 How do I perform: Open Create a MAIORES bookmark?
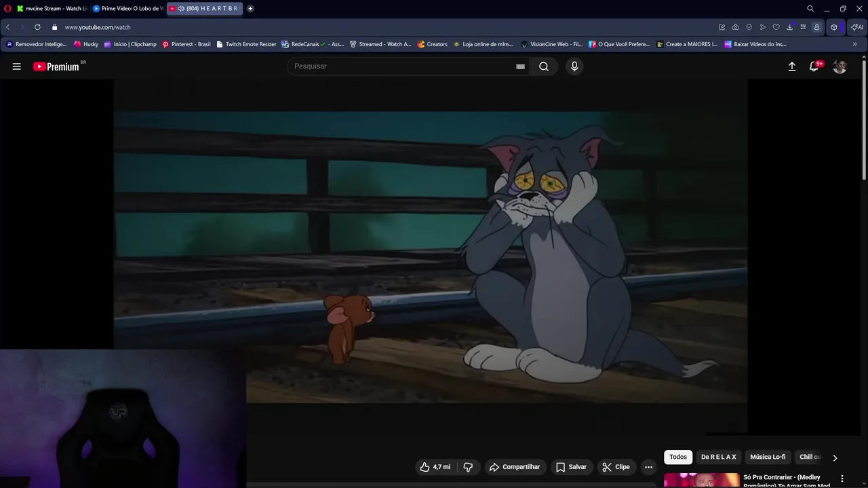(x=687, y=44)
